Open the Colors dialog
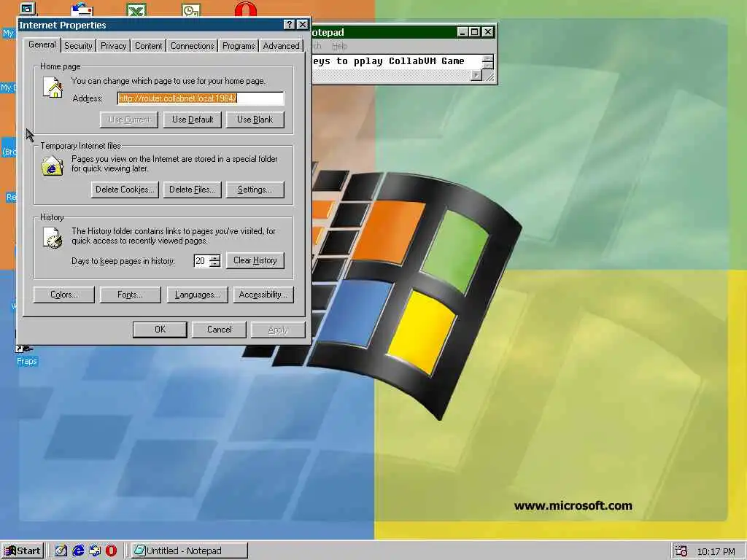The height and width of the screenshot is (560, 747). 64,295
